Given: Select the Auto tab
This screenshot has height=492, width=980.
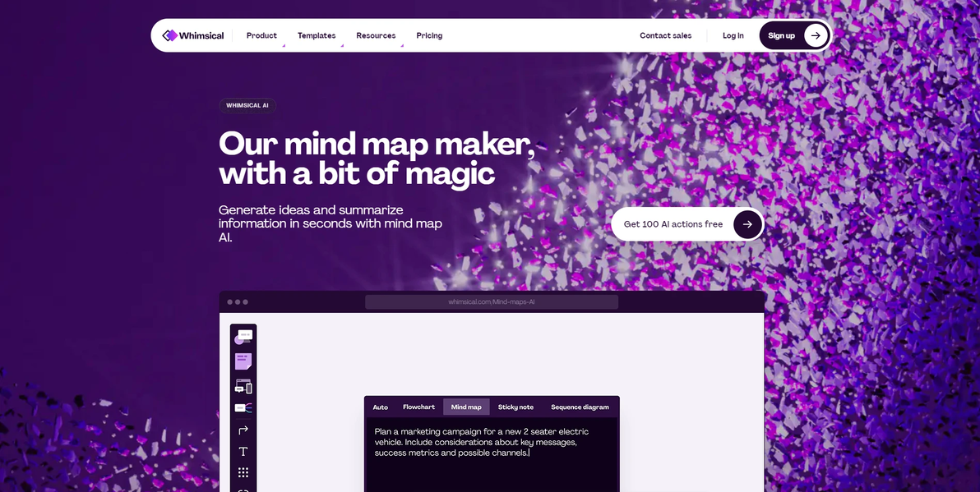Looking at the screenshot, I should coord(381,407).
